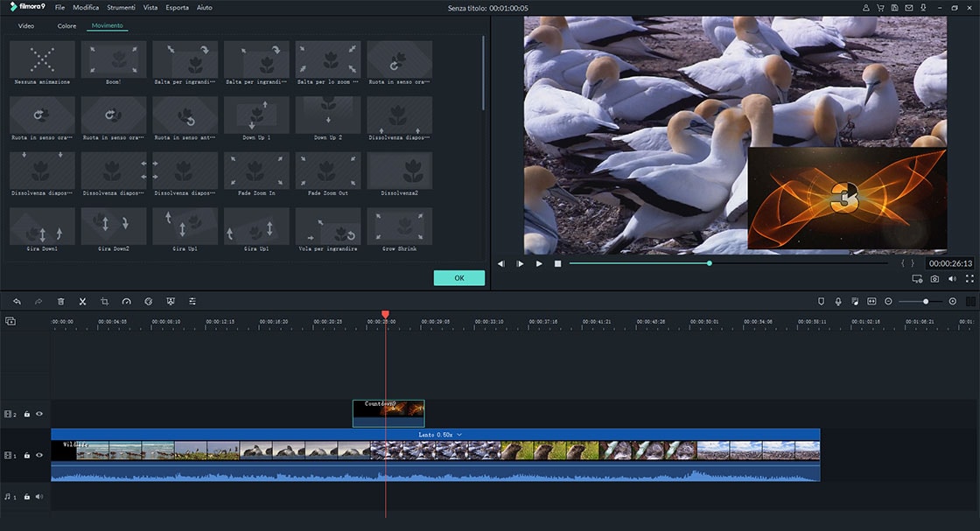Image resolution: width=980 pixels, height=531 pixels.
Task: Take a snapshot with the camera icon
Action: (934, 279)
